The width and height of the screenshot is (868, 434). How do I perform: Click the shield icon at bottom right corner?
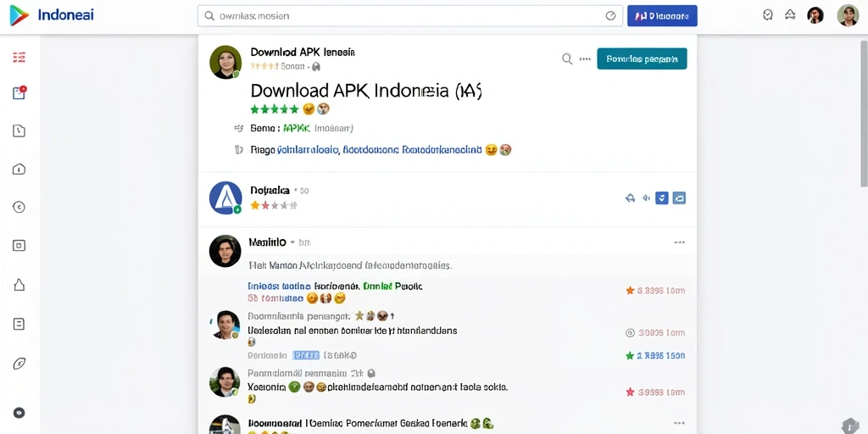(850, 426)
